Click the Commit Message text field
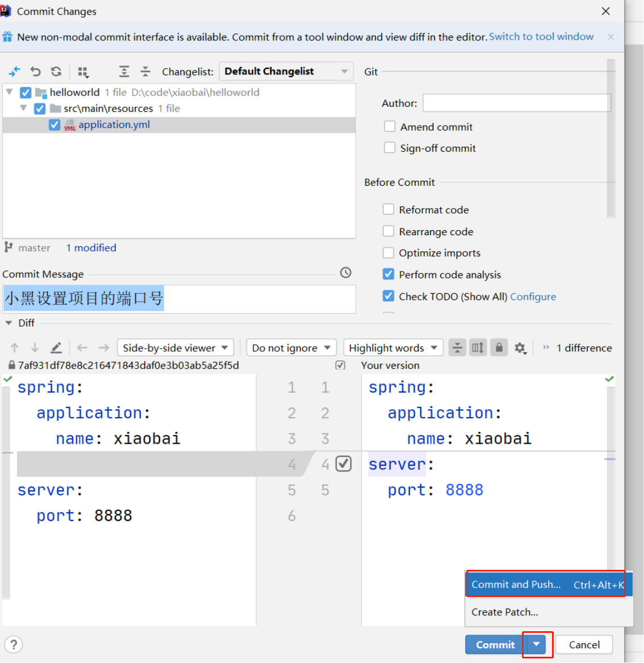 (179, 299)
